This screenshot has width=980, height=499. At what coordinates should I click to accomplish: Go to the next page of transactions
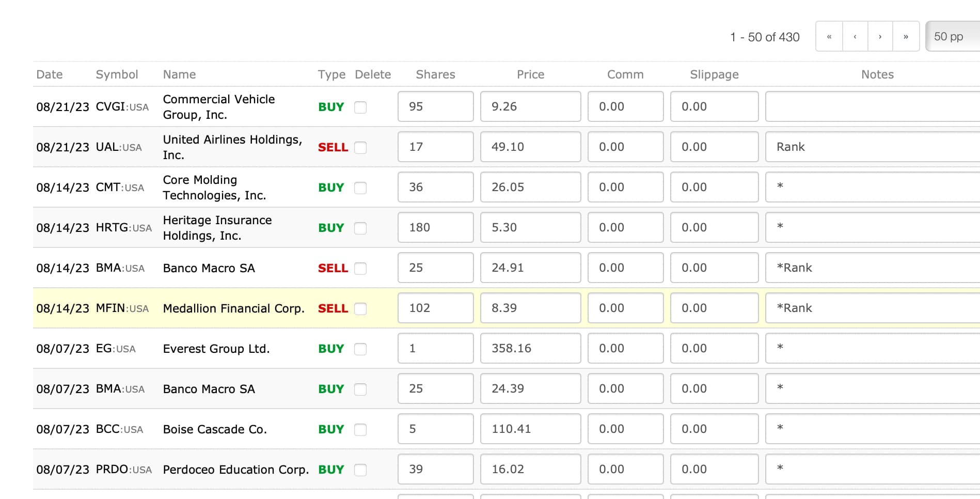point(880,36)
